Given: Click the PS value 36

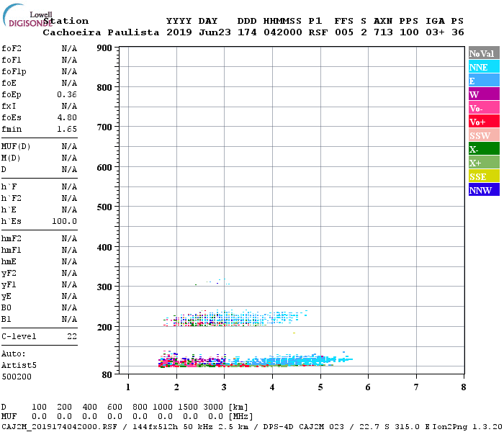Looking at the screenshot, I should [x=458, y=32].
